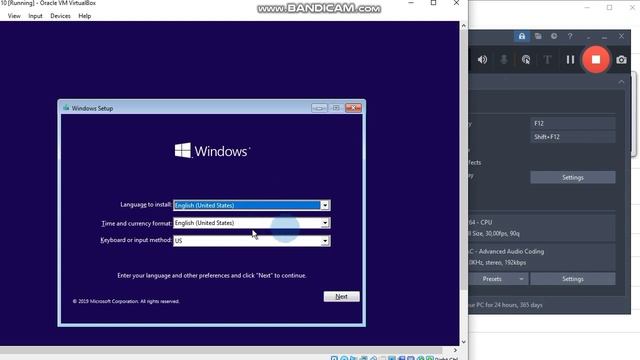The width and height of the screenshot is (640, 360).
Task: Click the Advanced Audio Coding text
Action: click(511, 251)
